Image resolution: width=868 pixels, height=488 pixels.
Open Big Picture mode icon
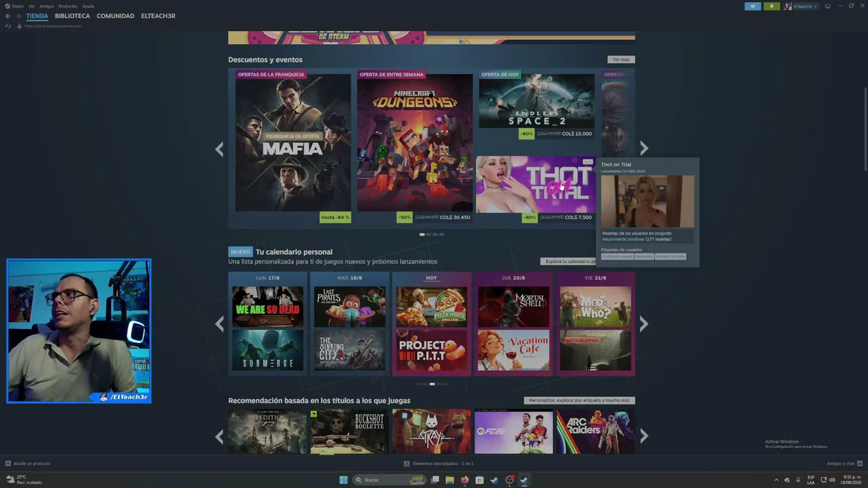coord(827,6)
